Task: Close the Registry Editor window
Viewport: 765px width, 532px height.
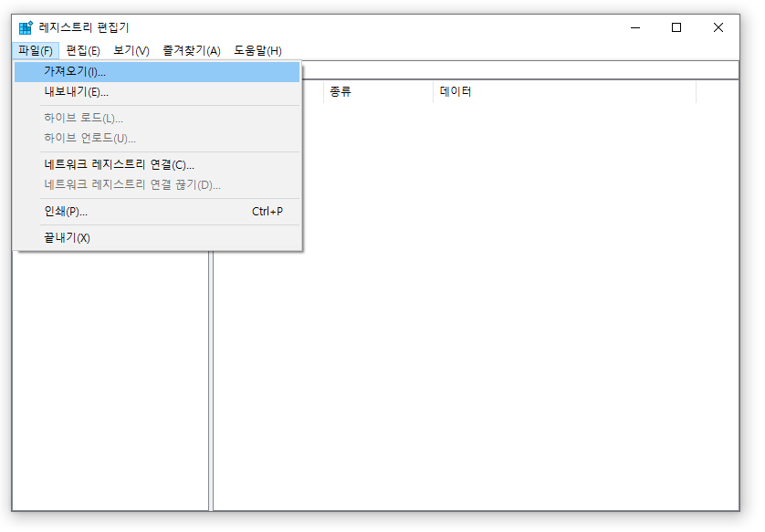Action: (718, 27)
